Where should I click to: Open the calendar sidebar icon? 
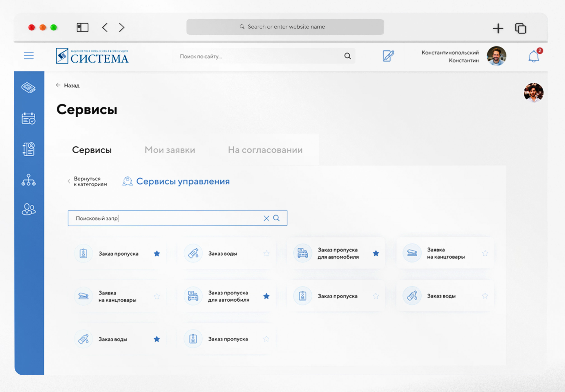[28, 118]
